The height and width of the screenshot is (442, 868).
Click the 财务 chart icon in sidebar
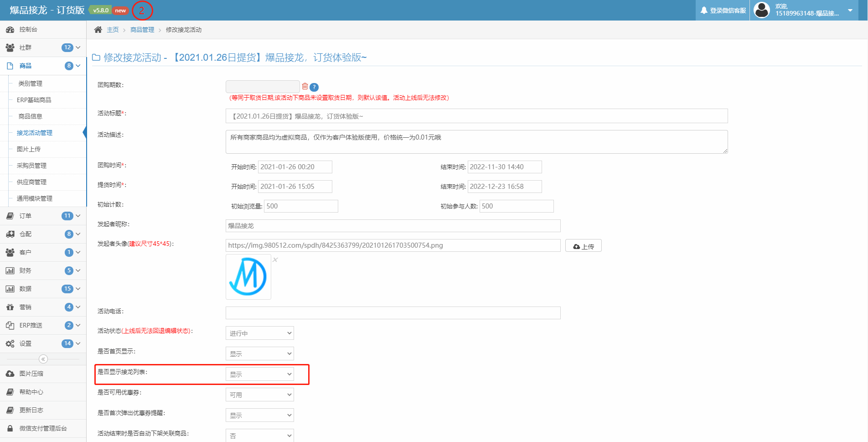click(10, 270)
